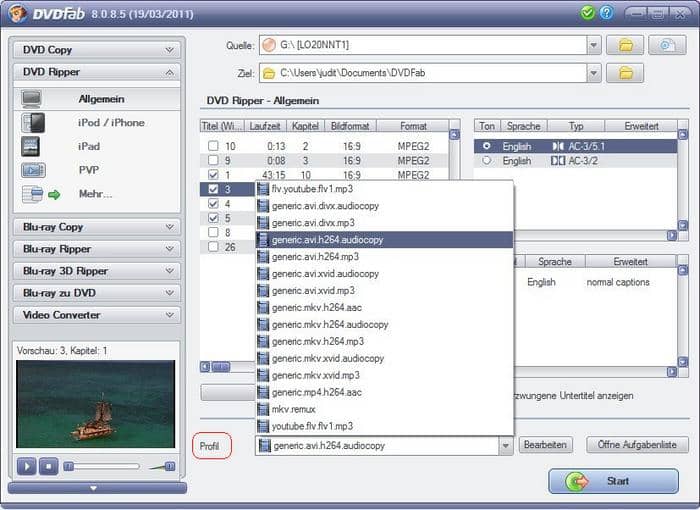Click Öffne Aufgabenliste button
Viewport: 700px width, 510px height.
(x=637, y=445)
